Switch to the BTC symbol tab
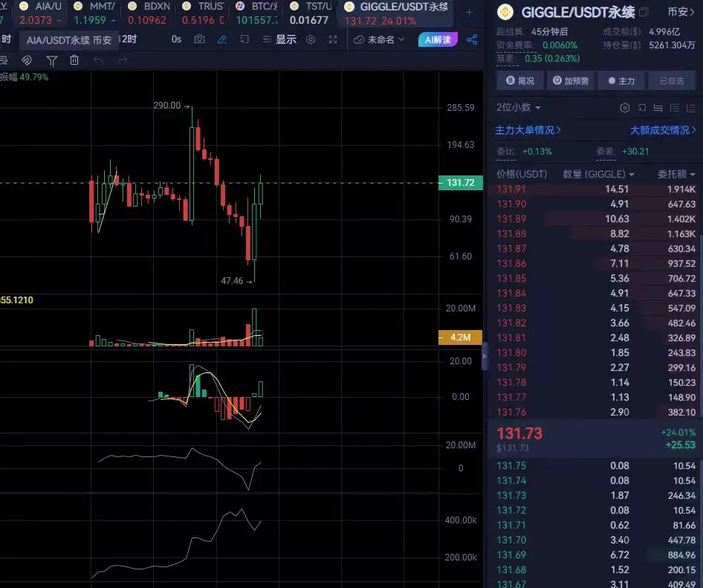The image size is (703, 588). click(257, 13)
